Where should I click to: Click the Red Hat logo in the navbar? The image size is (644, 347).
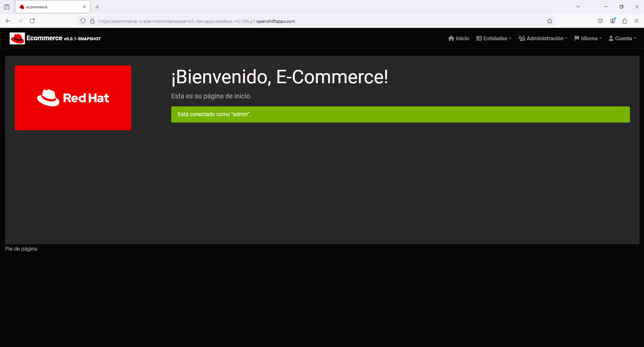[x=17, y=38]
